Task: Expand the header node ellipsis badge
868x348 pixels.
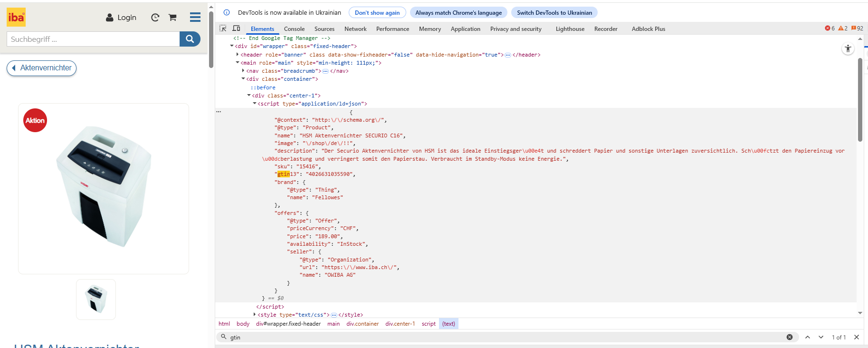Action: pos(507,55)
